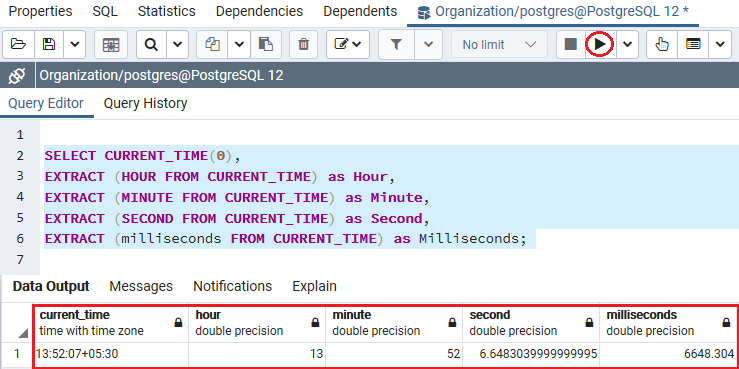Click editor line with HOUR FROM CURRENT_TIME
Screen dimensions: 739x369
click(220, 177)
